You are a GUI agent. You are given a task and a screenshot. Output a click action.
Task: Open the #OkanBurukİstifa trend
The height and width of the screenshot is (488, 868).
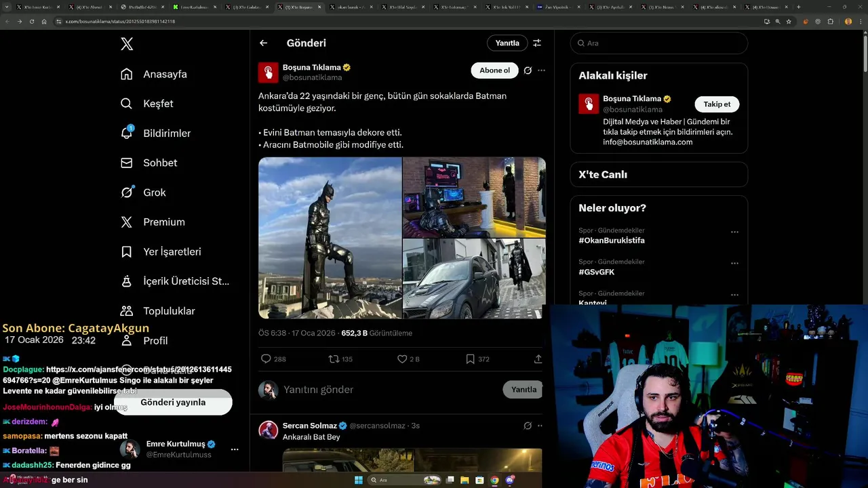[x=612, y=241]
